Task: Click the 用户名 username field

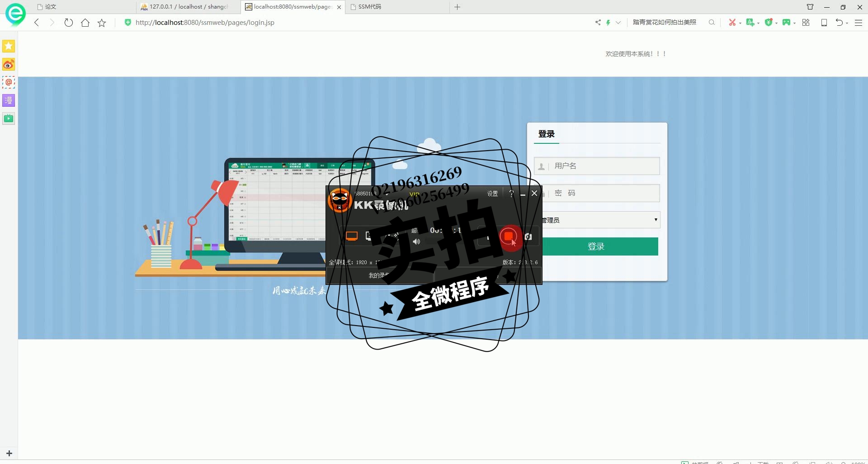Action: tap(597, 166)
